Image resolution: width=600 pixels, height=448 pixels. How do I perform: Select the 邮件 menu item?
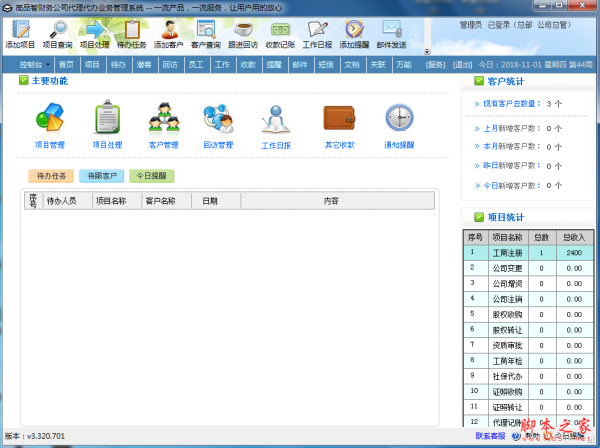tap(300, 65)
